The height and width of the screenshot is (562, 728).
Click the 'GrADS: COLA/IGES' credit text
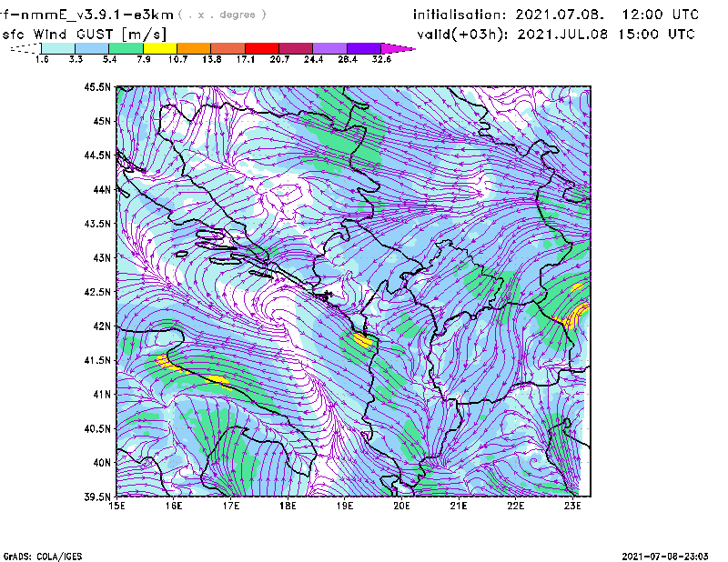(x=43, y=557)
